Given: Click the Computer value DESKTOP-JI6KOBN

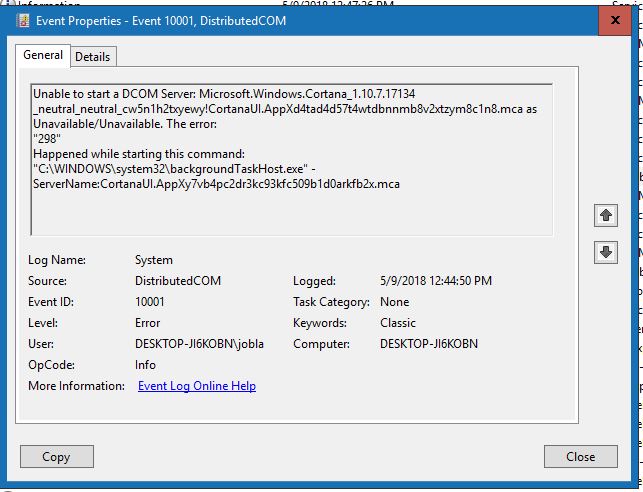Looking at the screenshot, I should (429, 344).
